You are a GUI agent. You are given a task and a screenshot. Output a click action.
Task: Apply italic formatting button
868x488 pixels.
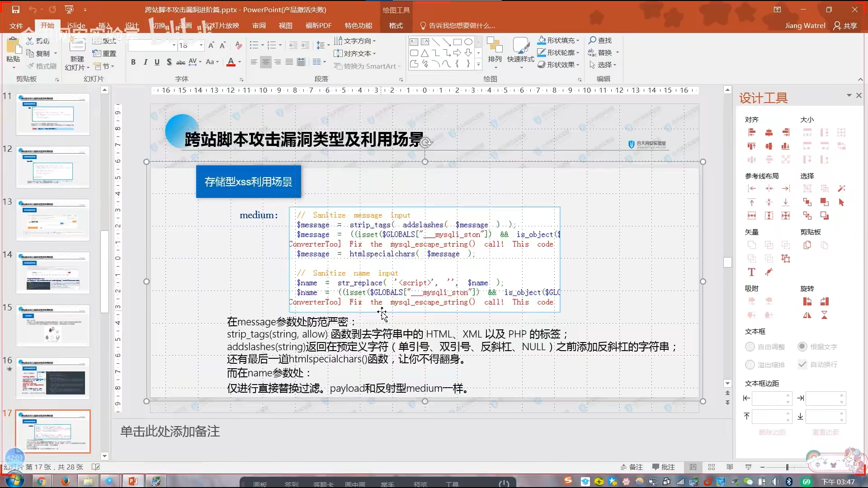click(x=145, y=62)
